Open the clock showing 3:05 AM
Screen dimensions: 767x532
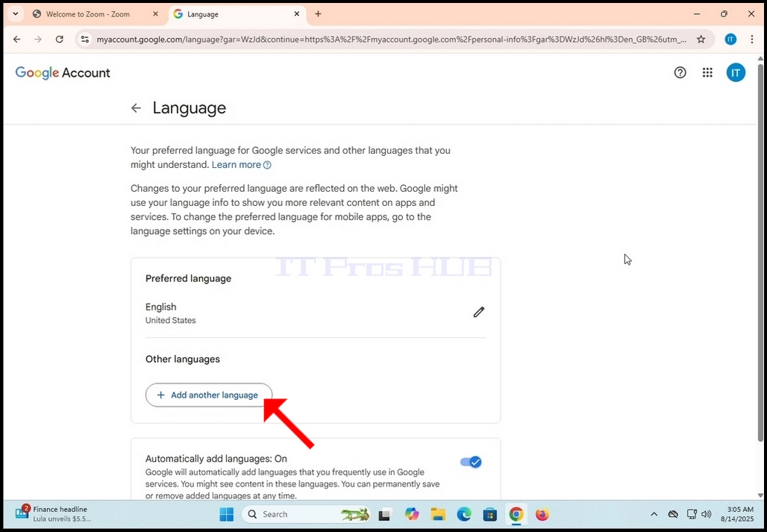coord(736,514)
